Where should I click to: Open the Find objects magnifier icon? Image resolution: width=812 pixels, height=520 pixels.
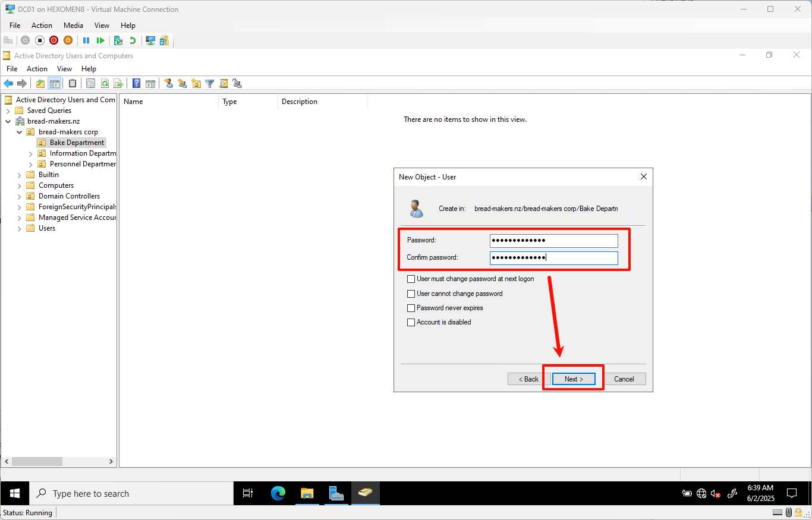[x=224, y=84]
